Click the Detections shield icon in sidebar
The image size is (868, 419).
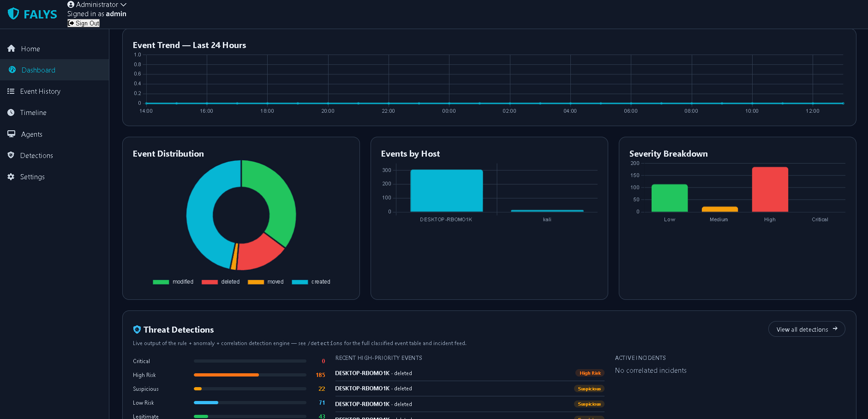pyautogui.click(x=11, y=155)
